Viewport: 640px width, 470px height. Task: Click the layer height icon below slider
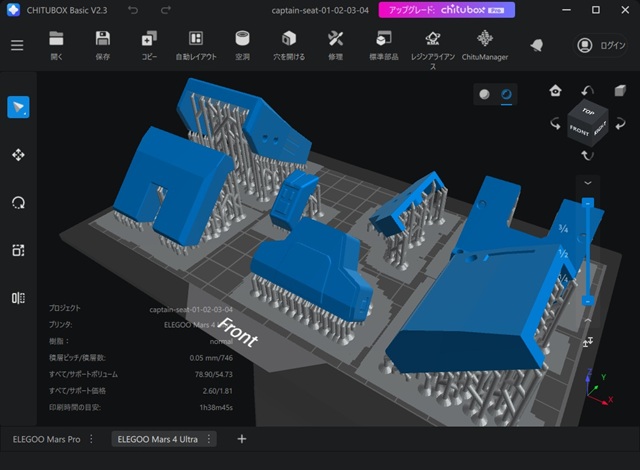point(588,342)
